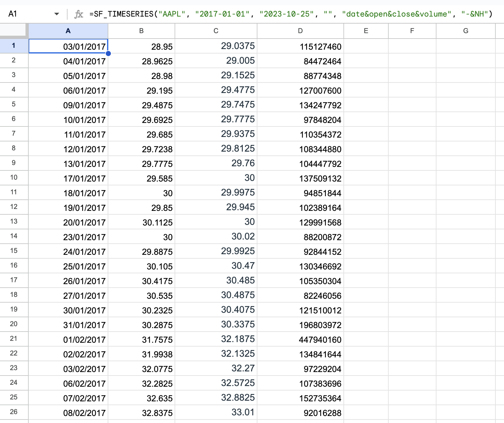
Task: Click volume cell 84472464
Action: tap(300, 61)
